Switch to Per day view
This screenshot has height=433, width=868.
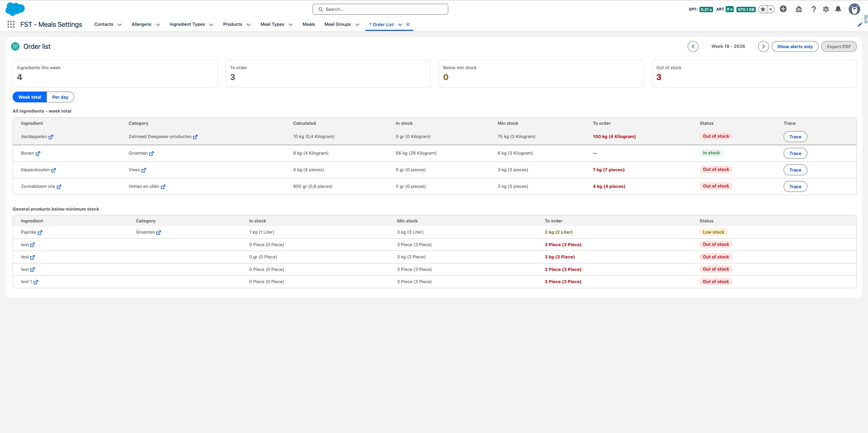[60, 97]
